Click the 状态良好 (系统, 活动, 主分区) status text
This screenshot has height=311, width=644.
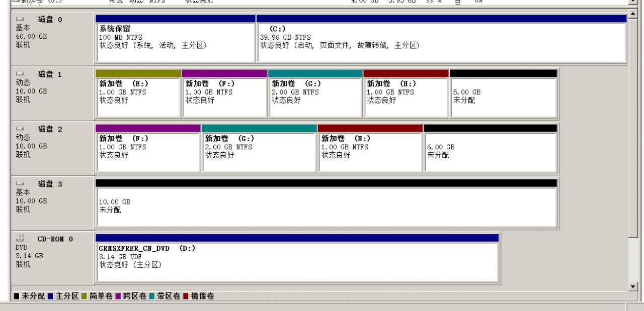(153, 45)
